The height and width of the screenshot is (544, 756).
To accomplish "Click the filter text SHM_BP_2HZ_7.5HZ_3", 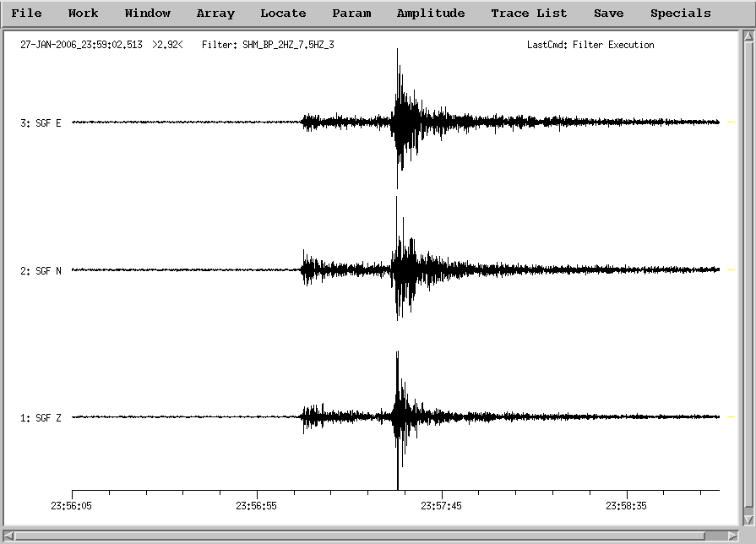I will [288, 45].
